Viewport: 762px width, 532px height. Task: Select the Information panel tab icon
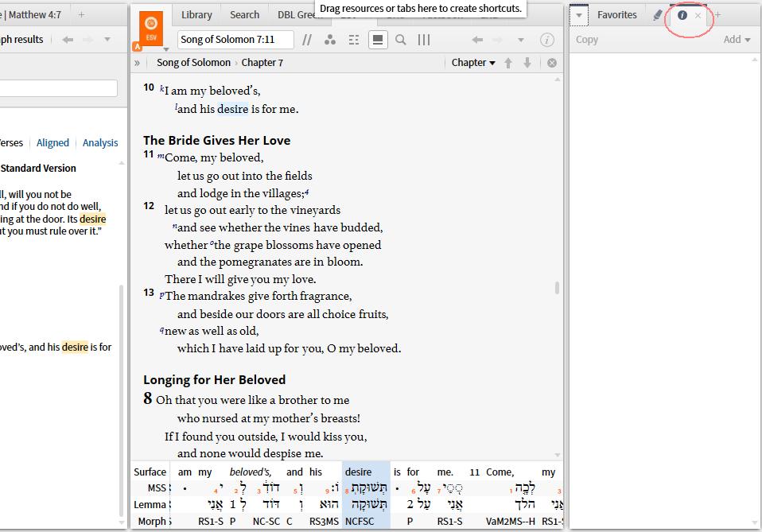pos(682,15)
